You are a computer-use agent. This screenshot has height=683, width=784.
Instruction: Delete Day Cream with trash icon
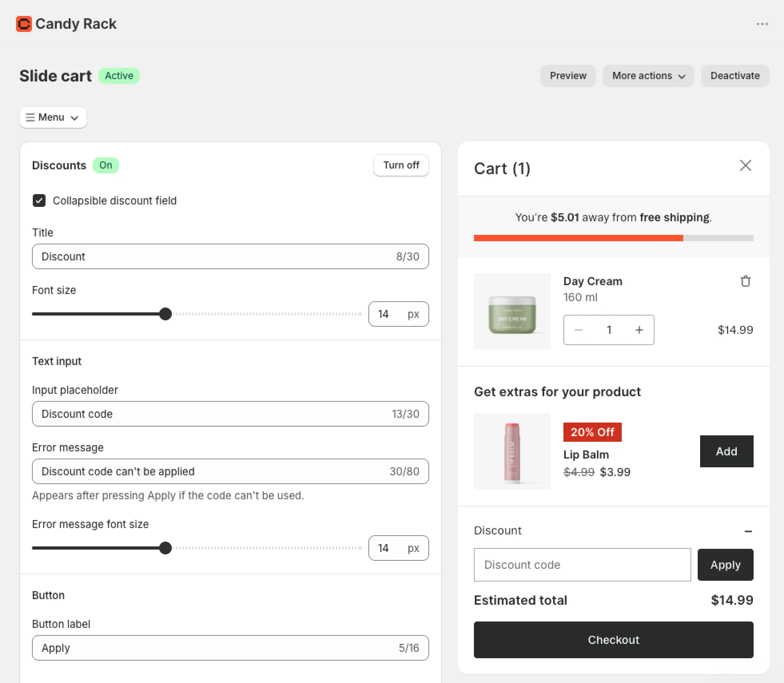(x=745, y=281)
